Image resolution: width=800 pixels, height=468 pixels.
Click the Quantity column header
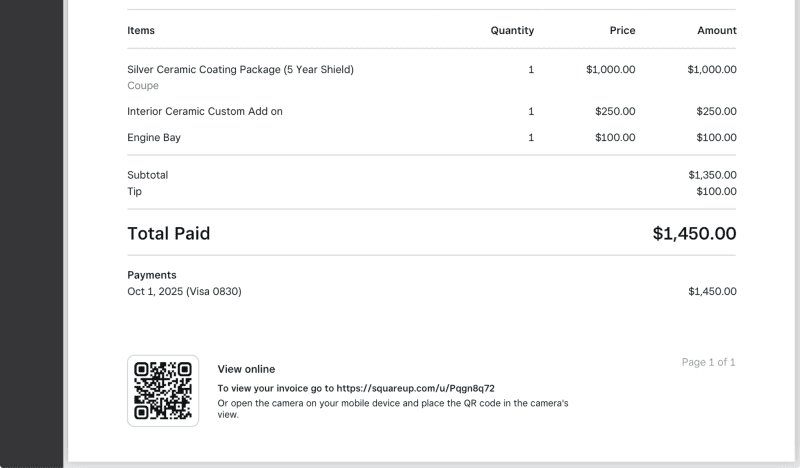pos(512,31)
